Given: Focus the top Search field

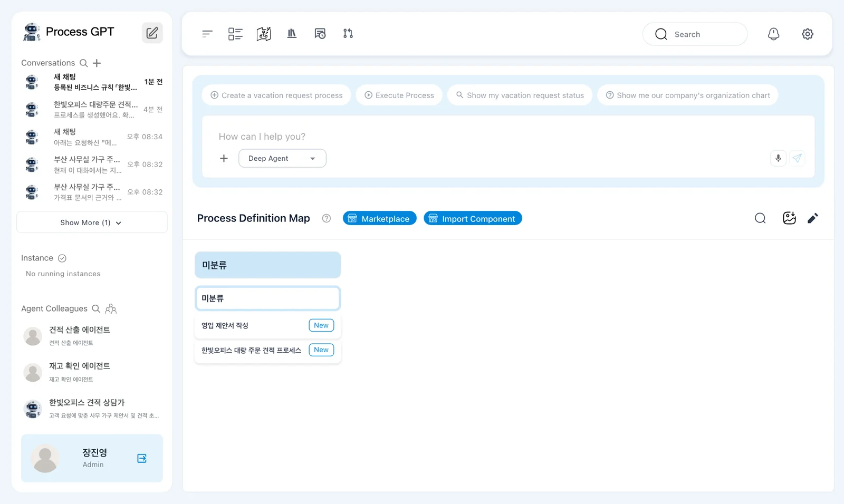Looking at the screenshot, I should [x=695, y=34].
